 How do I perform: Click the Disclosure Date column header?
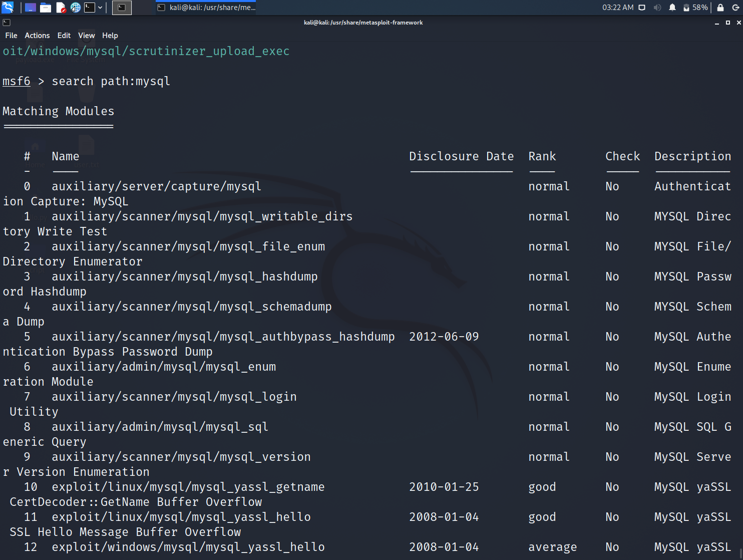coord(462,156)
